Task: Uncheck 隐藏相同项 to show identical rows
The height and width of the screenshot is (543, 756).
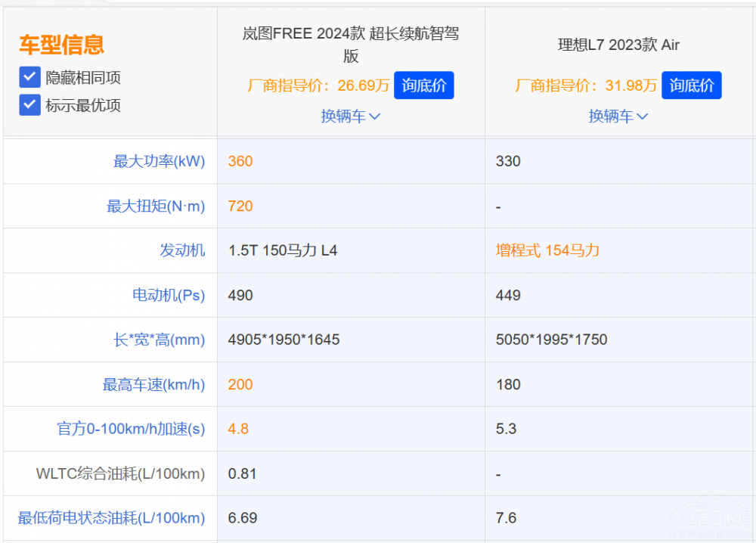Action: point(29,77)
